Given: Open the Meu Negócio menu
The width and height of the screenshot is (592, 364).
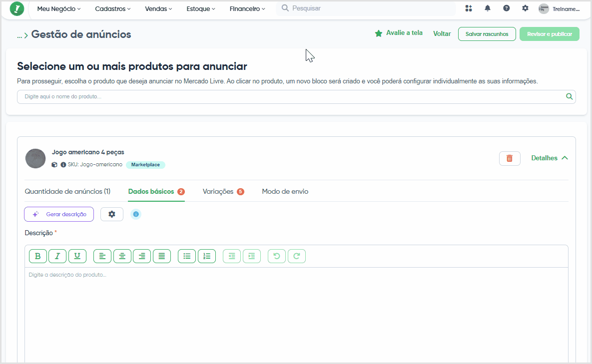Looking at the screenshot, I should tap(59, 8).
